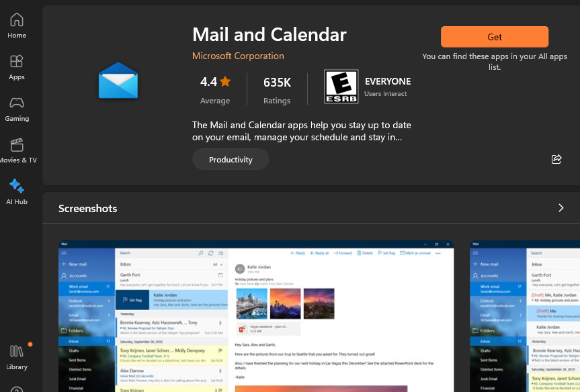Open the ESRB Everyone rating details

coord(341,86)
